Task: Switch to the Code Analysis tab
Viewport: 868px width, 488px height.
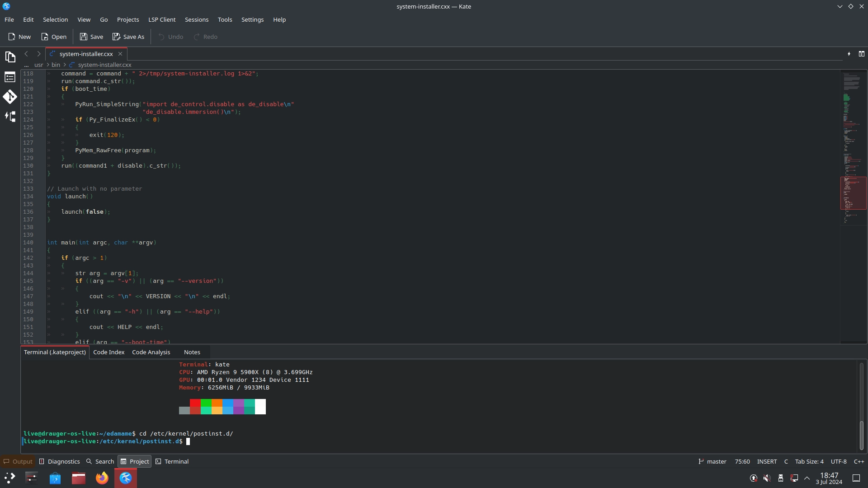Action: 151,352
